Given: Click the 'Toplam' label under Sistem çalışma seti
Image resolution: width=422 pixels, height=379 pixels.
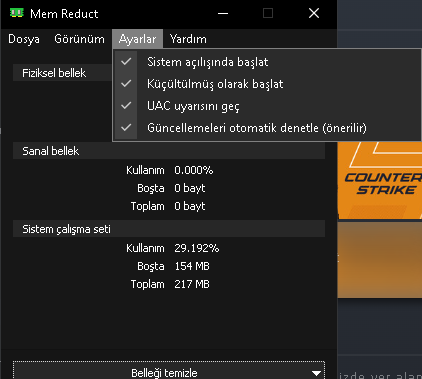Looking at the screenshot, I should (x=147, y=284).
